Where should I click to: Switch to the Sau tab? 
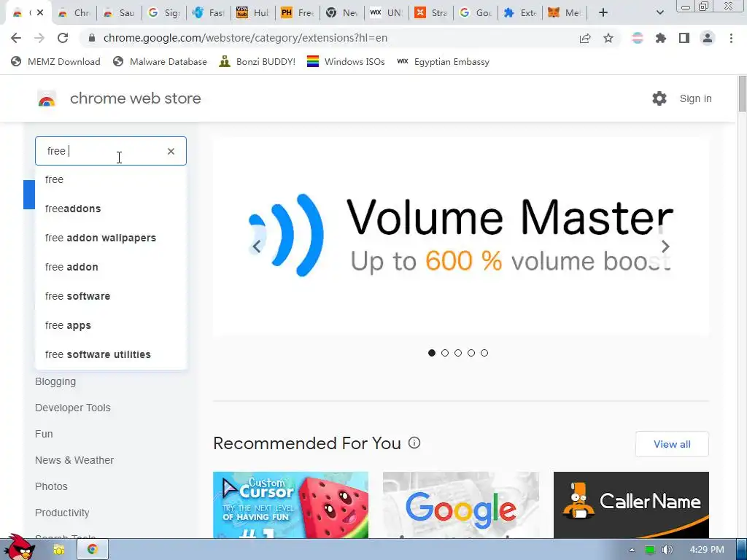click(119, 13)
